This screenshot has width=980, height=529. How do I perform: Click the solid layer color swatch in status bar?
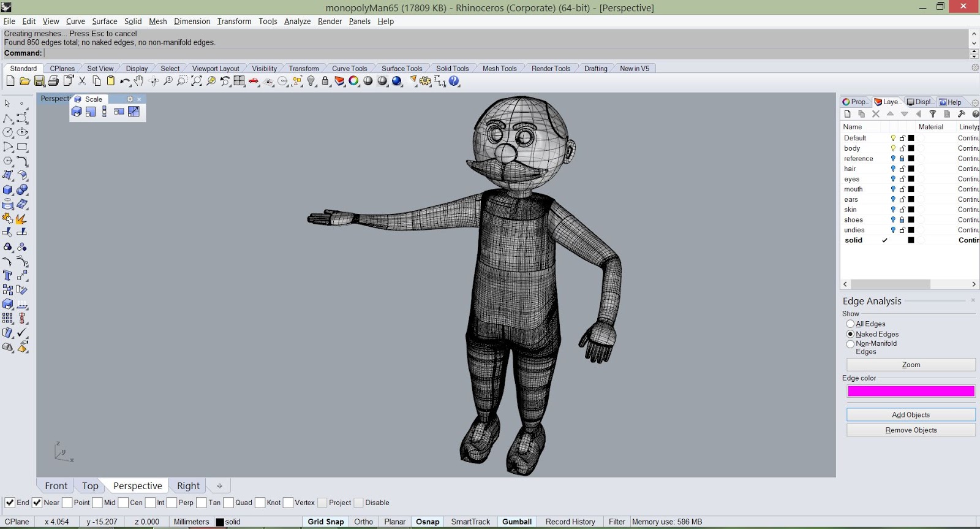pos(220,522)
